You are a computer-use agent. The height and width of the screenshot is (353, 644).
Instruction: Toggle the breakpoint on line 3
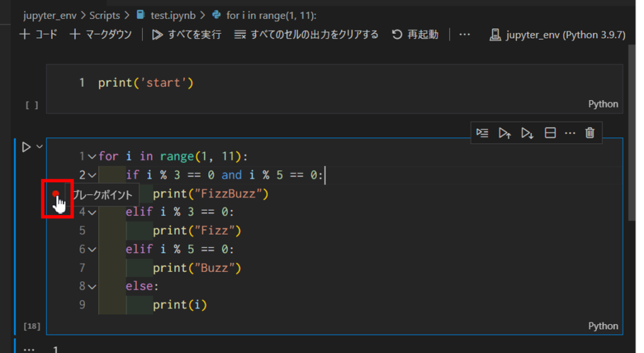coord(56,194)
